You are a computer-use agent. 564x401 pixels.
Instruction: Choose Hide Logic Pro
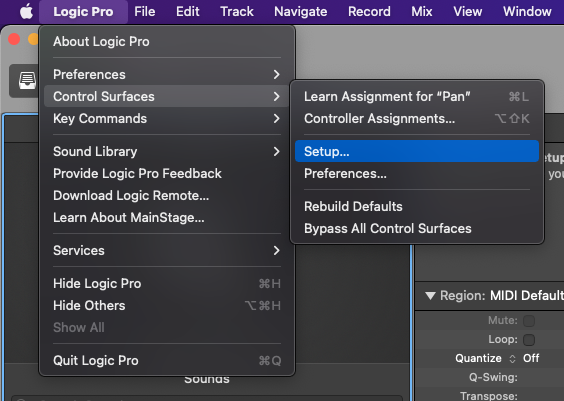pos(167,283)
